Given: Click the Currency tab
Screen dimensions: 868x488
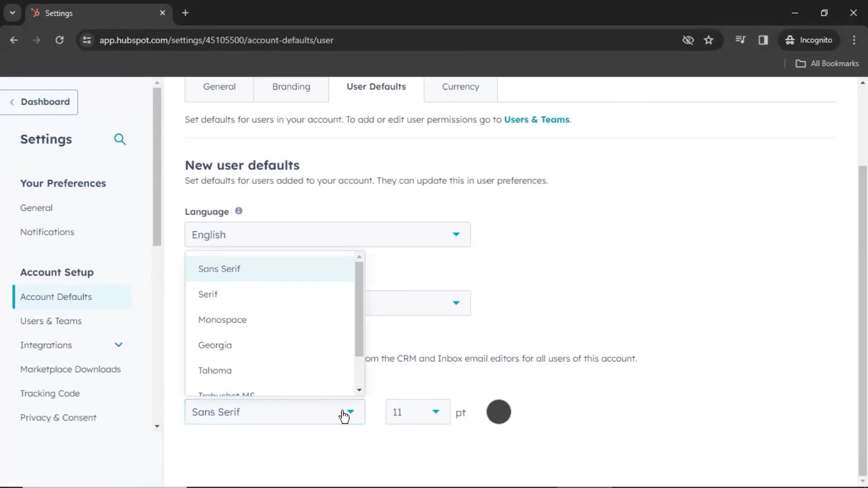Looking at the screenshot, I should [x=461, y=86].
